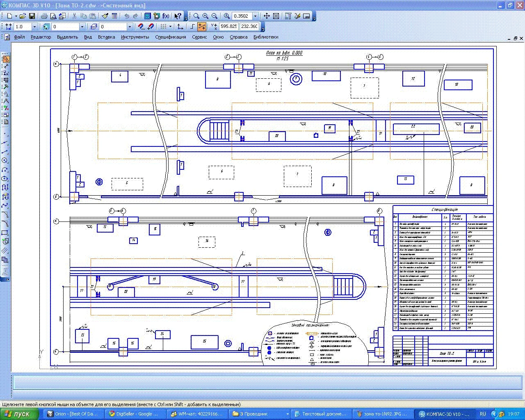525x420 pixels.
Task: Select the Circle drawing tool
Action: click(x=5, y=160)
